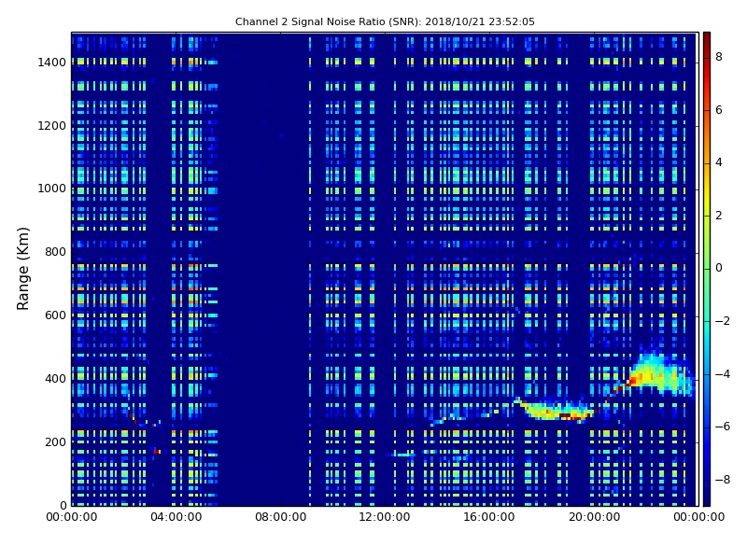Click the 400 range tick label

[x=55, y=379]
